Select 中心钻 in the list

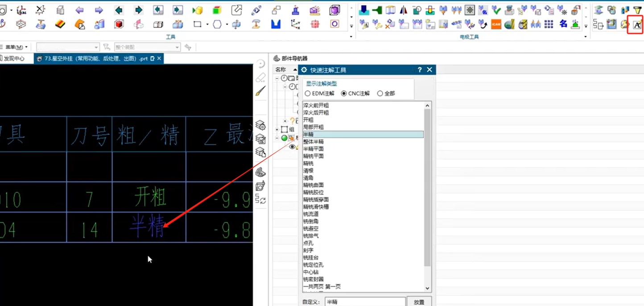coord(311,272)
